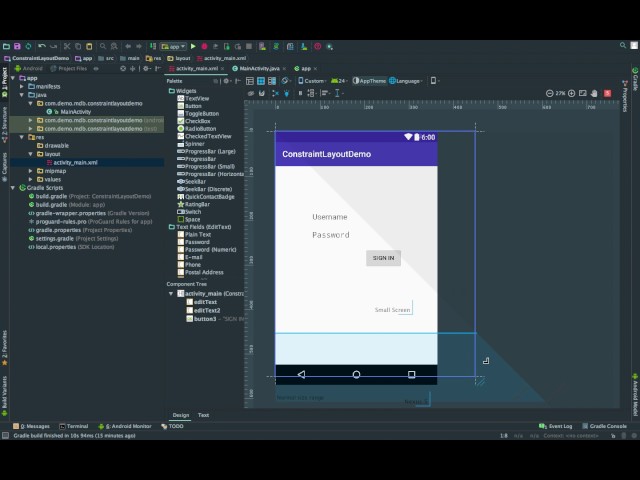The image size is (640, 480).
Task: Paste from clipboard with the paste icon
Action: point(89,47)
